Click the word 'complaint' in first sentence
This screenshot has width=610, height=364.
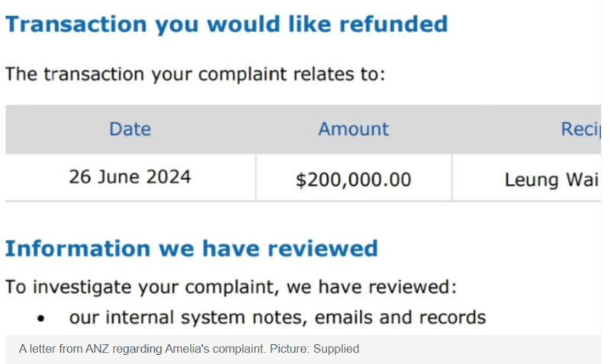click(242, 74)
